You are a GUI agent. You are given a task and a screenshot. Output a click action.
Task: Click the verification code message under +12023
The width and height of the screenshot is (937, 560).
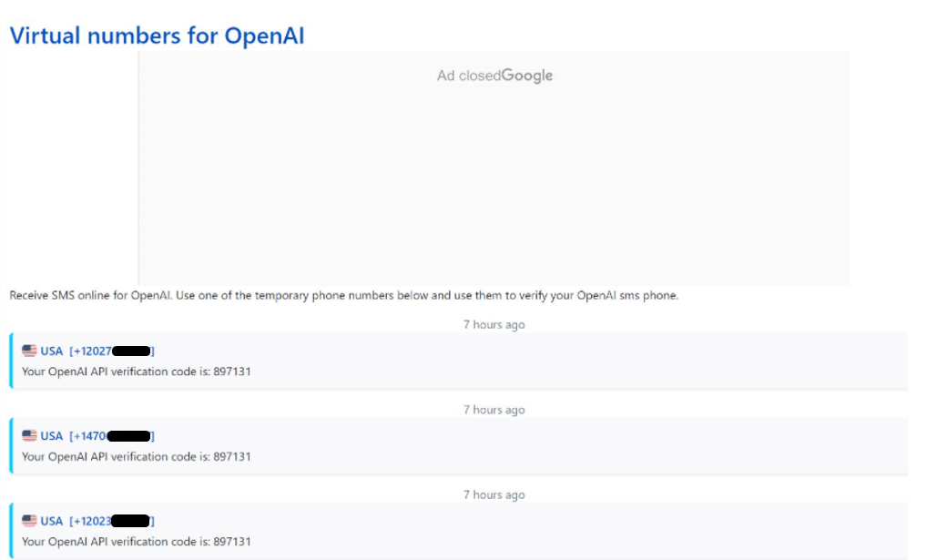136,542
